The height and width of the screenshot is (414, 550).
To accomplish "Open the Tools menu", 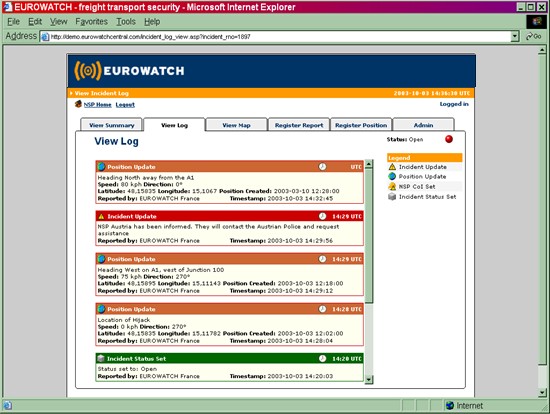I will tap(126, 21).
